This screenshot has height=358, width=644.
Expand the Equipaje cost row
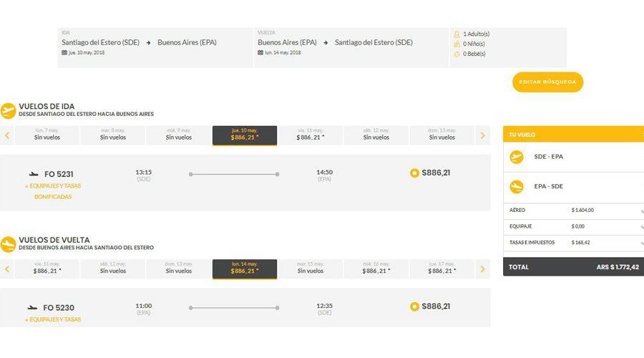(640, 226)
